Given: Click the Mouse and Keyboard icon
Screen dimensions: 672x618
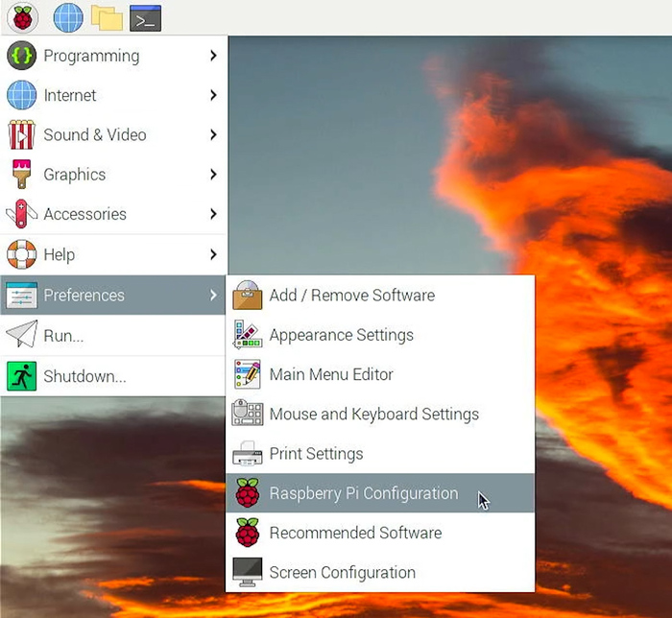Looking at the screenshot, I should coord(248,414).
